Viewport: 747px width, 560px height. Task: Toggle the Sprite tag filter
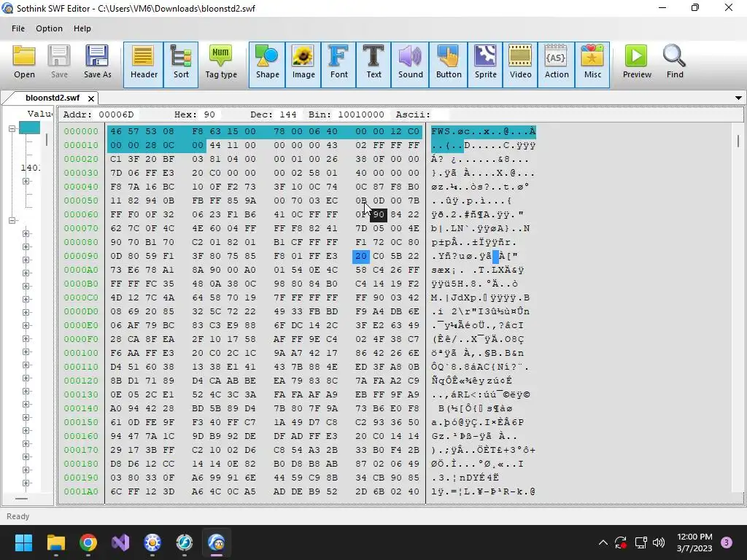485,65
